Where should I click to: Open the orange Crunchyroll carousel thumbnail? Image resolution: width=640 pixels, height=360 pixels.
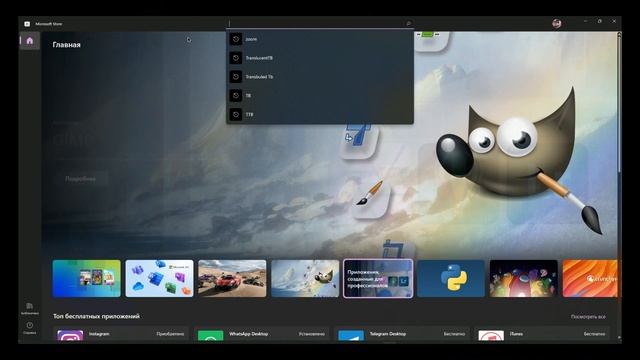[x=590, y=278]
